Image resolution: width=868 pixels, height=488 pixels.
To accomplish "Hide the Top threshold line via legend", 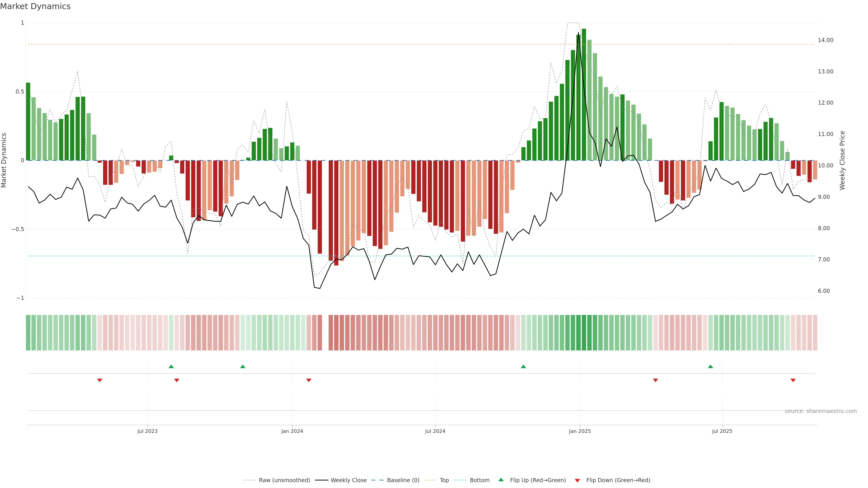I will pos(444,480).
